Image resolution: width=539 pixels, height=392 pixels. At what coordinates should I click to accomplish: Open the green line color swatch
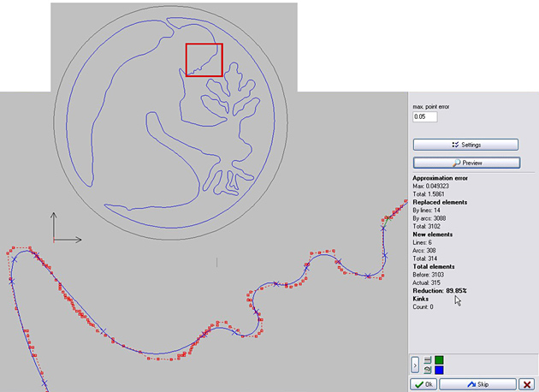click(439, 360)
